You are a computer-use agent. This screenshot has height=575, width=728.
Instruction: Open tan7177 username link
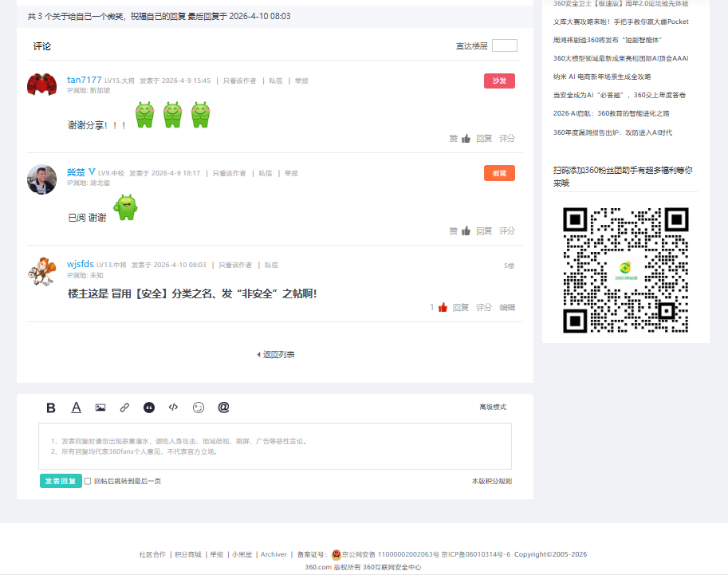tap(84, 80)
